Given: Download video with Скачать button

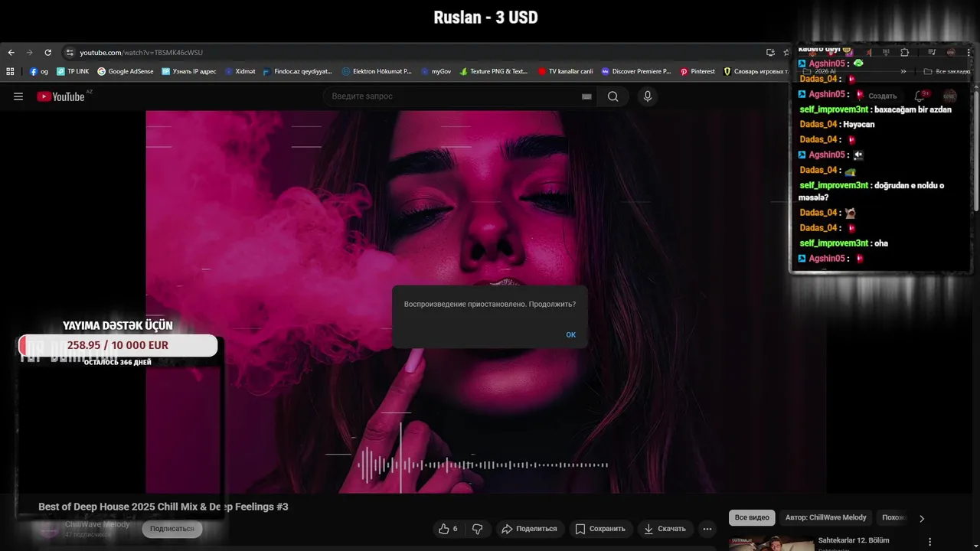Looking at the screenshot, I should [665, 529].
